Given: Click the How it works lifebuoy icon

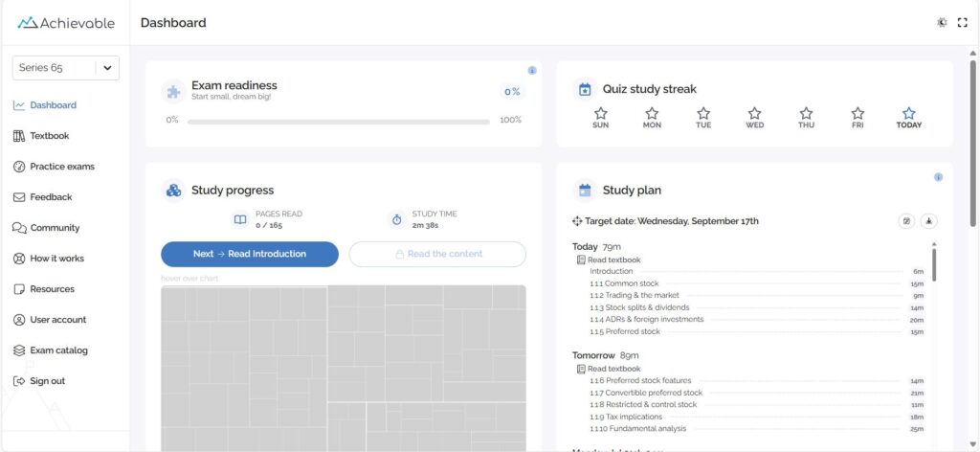Looking at the screenshot, I should pos(19,259).
